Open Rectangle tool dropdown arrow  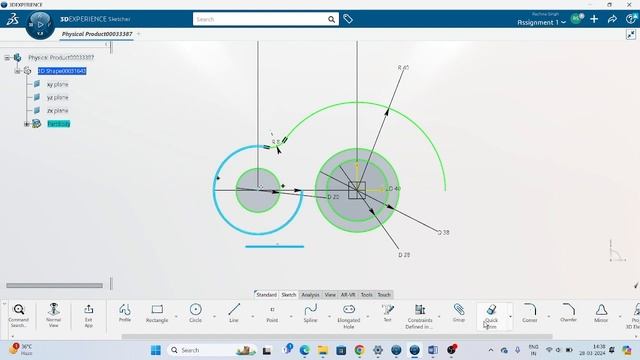click(x=176, y=316)
